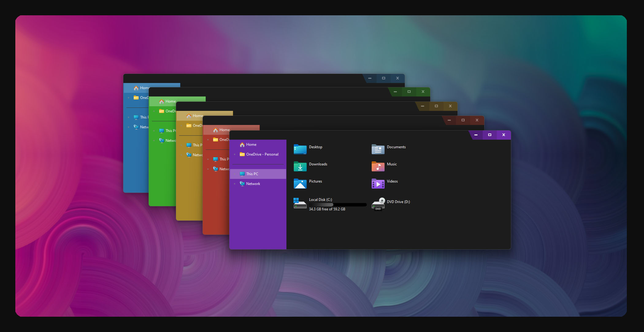Viewport: 644px width, 332px height.
Task: Minimize the green window
Action: point(395,92)
